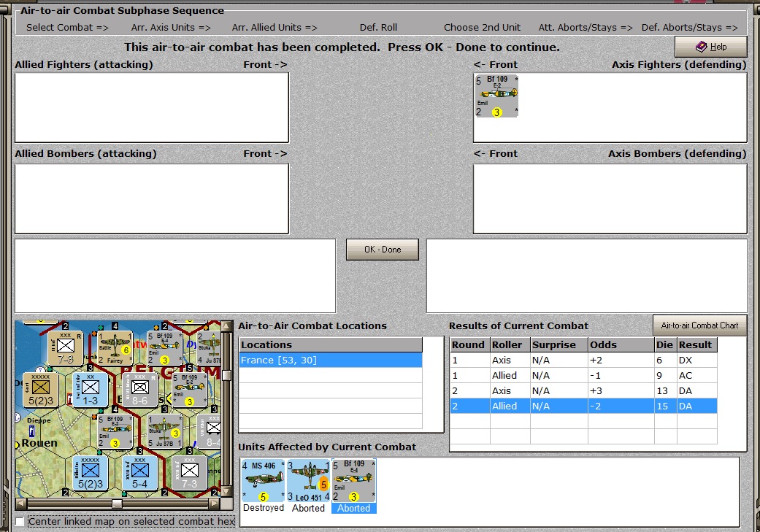Select round 2 Axis row with die 13
This screenshot has width=760, height=532.
click(583, 391)
